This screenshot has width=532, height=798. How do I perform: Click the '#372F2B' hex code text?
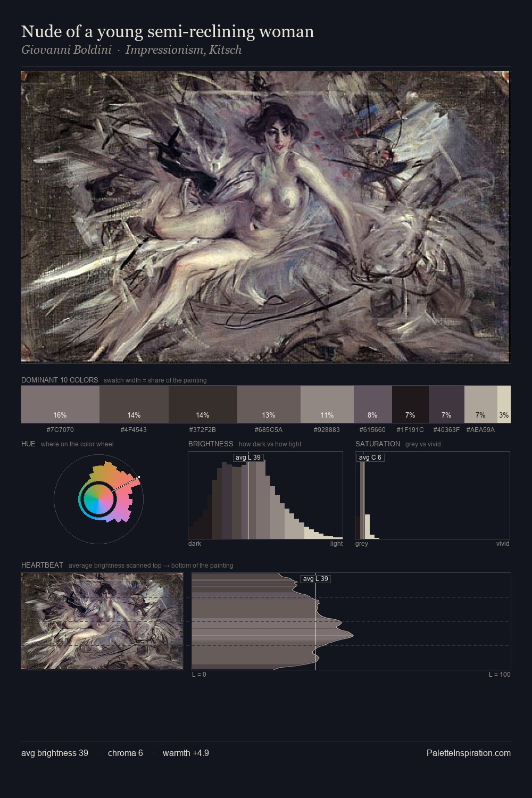(x=203, y=430)
